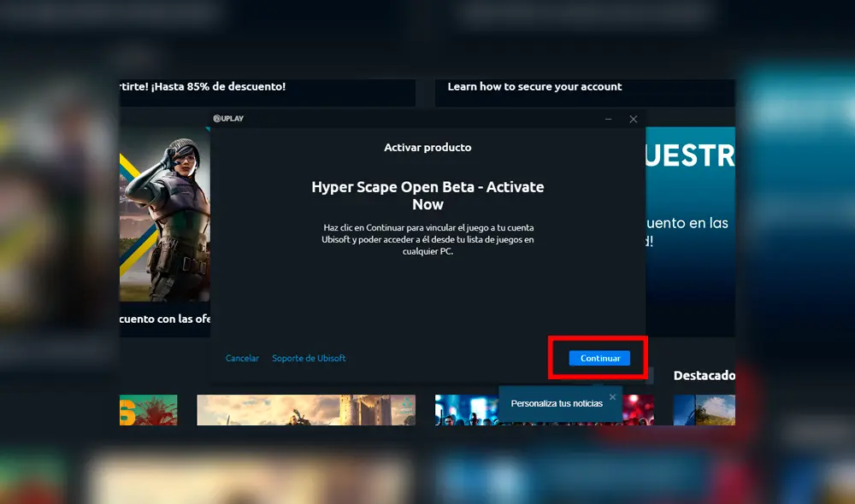Close the Activar producto dialog window
The width and height of the screenshot is (855, 504).
pyautogui.click(x=634, y=119)
